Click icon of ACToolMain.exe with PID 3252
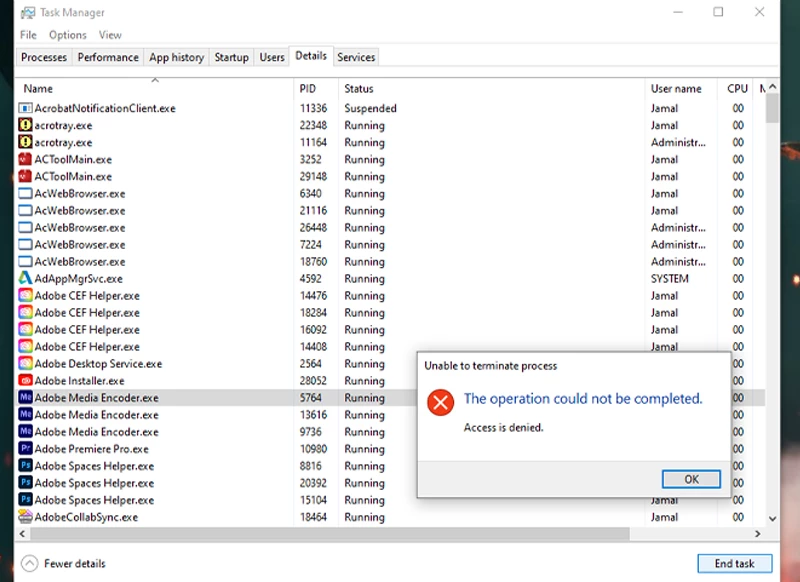Screen dimensions: 800x582 click(25, 159)
